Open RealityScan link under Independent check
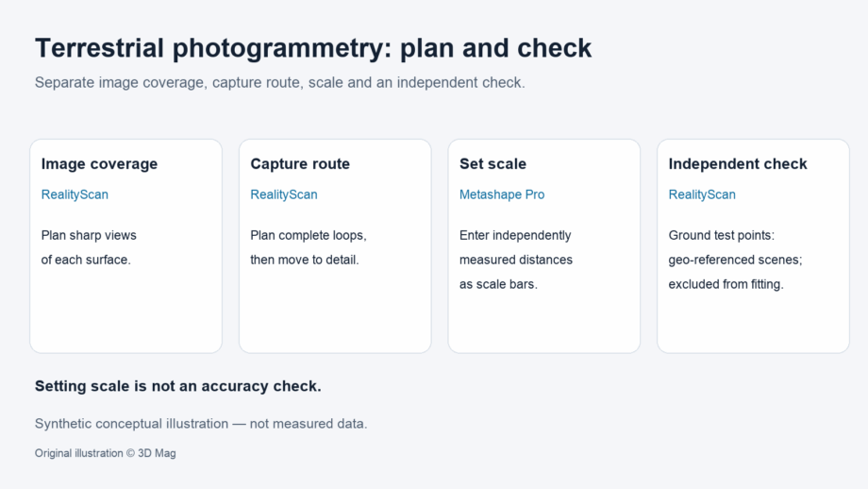 pos(702,194)
